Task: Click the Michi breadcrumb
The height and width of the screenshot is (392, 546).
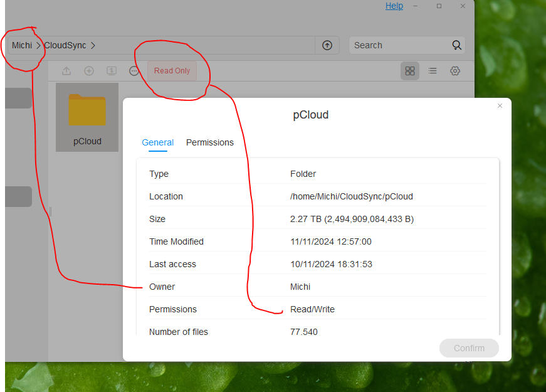Action: (22, 45)
